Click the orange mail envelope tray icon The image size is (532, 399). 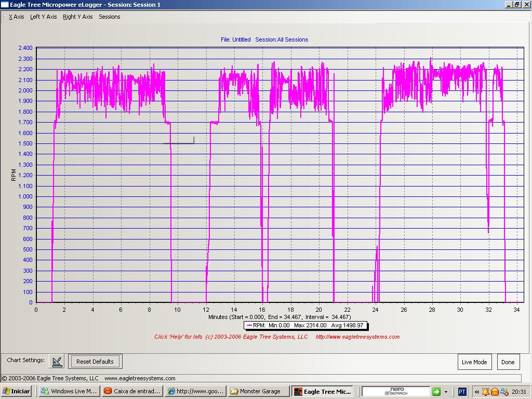click(495, 392)
